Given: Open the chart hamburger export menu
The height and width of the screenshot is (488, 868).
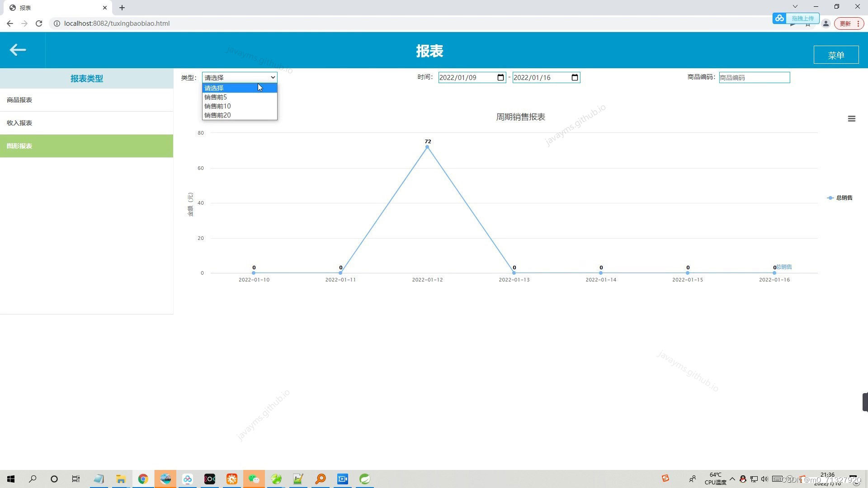Looking at the screenshot, I should 851,119.
